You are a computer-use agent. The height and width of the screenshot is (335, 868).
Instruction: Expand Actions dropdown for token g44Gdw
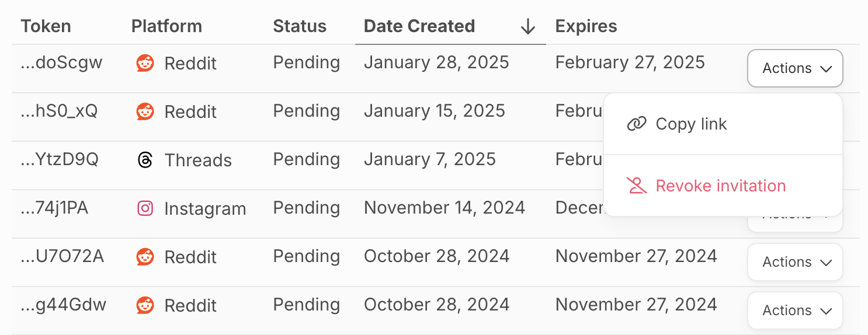click(x=794, y=311)
